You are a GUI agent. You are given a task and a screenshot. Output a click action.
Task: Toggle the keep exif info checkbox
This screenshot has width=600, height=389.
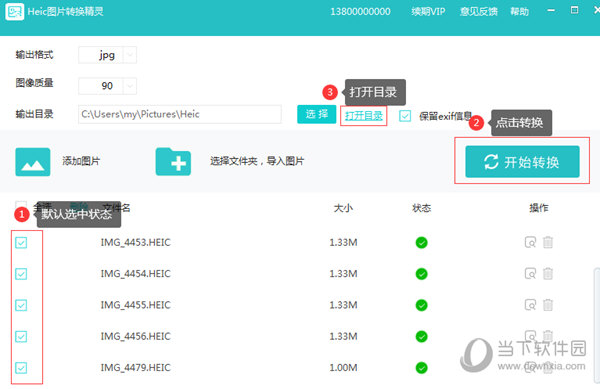pyautogui.click(x=405, y=116)
